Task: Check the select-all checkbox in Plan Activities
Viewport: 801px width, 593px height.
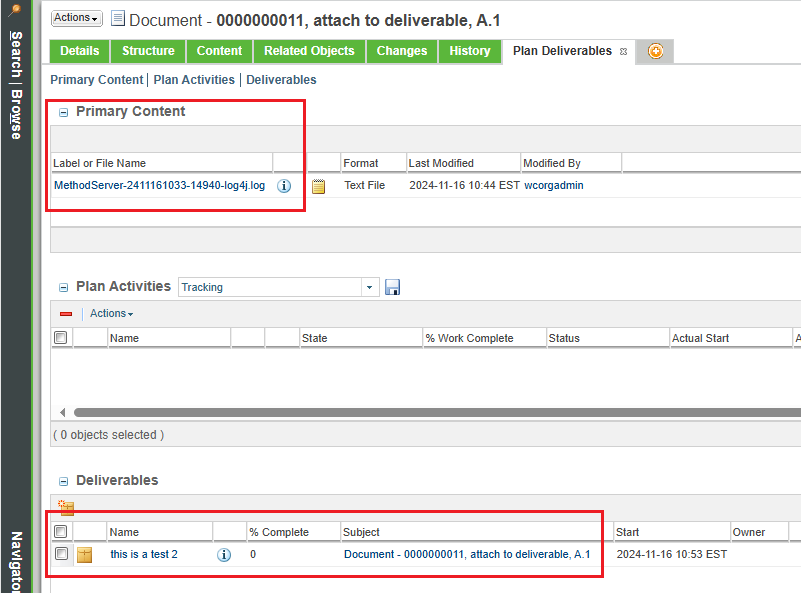Action: pos(61,337)
